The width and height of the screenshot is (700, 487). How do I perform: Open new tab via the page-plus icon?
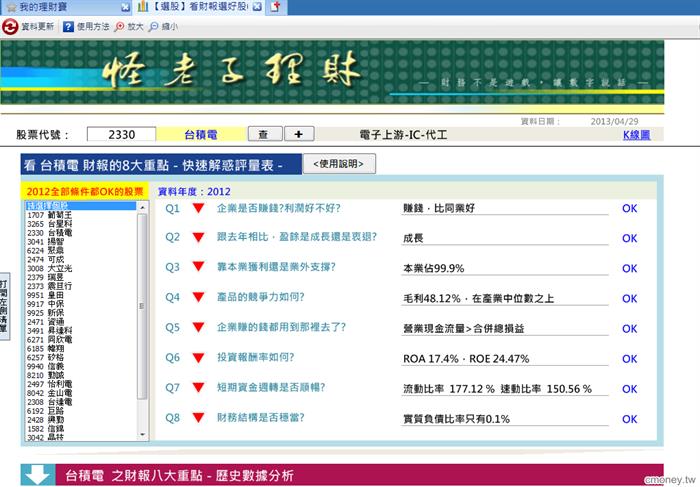[x=276, y=7]
